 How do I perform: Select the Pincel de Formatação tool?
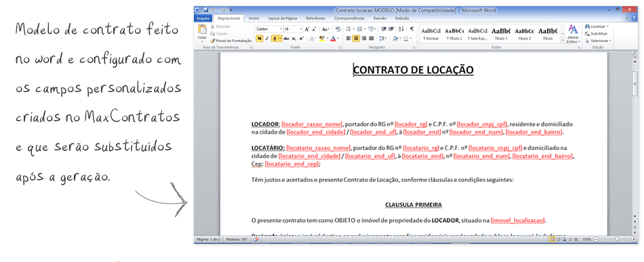point(230,41)
